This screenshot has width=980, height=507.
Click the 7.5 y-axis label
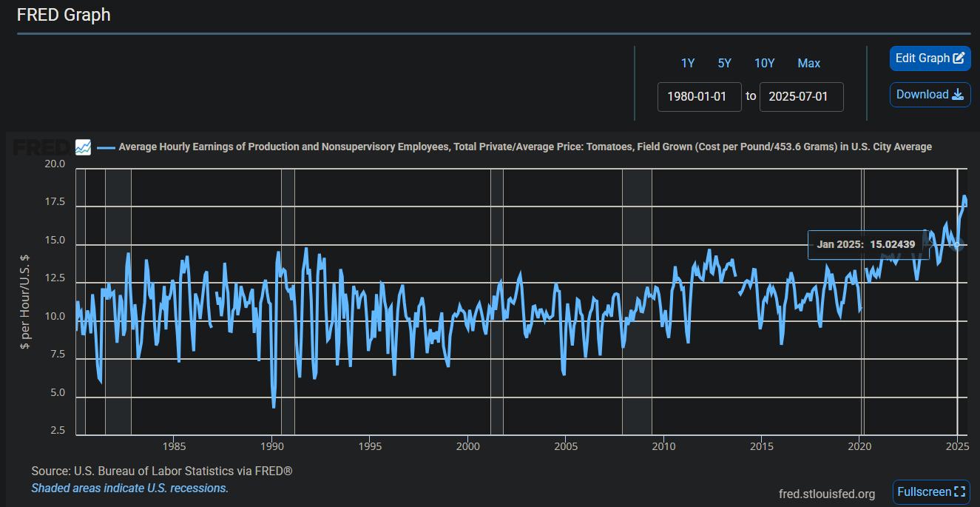click(x=58, y=355)
